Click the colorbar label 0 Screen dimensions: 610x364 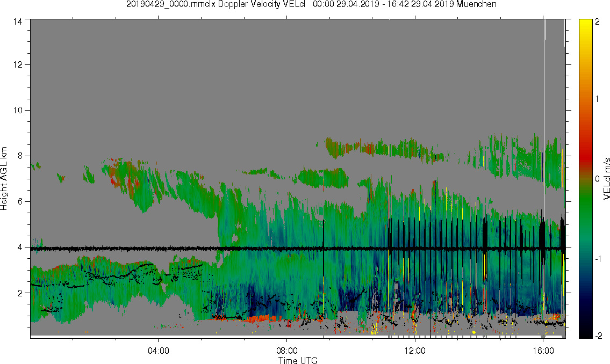598,179
